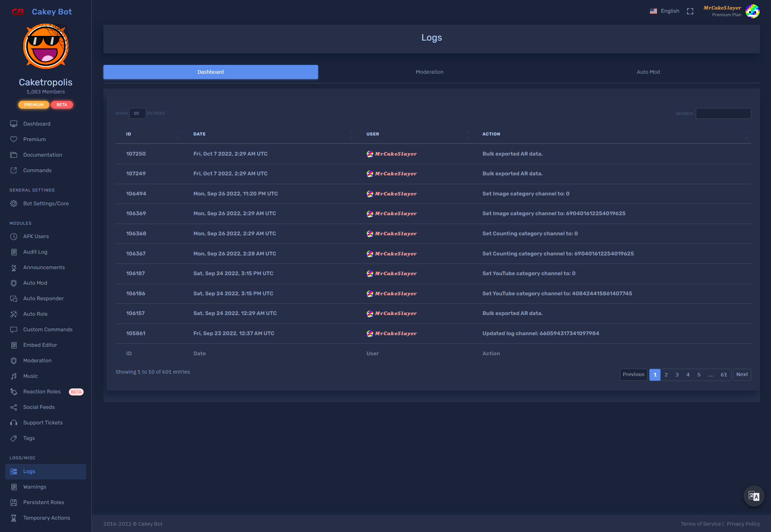Click the Auto Responder chat icon
771x532 pixels.
pyautogui.click(x=14, y=298)
